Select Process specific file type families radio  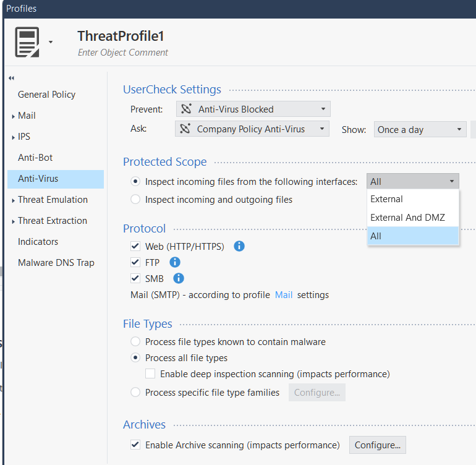(x=135, y=392)
